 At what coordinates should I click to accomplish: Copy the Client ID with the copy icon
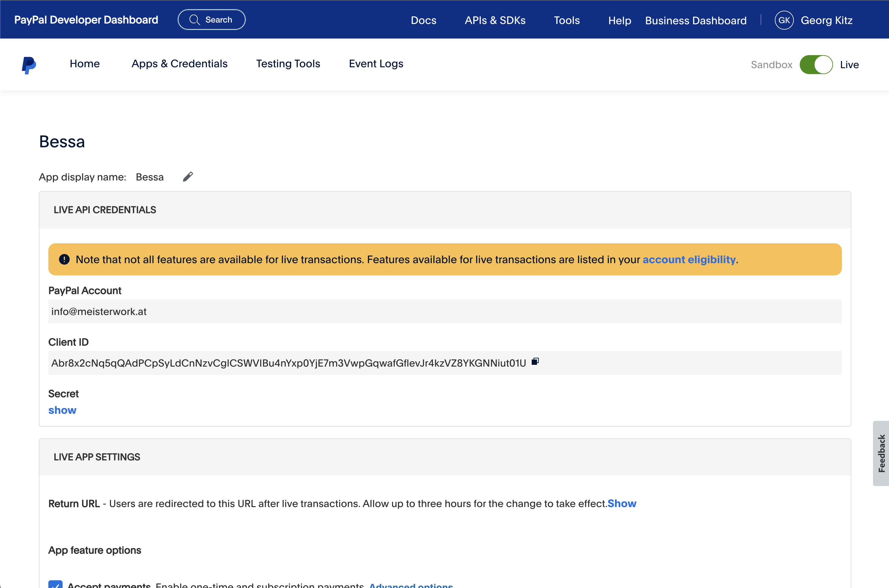click(535, 362)
